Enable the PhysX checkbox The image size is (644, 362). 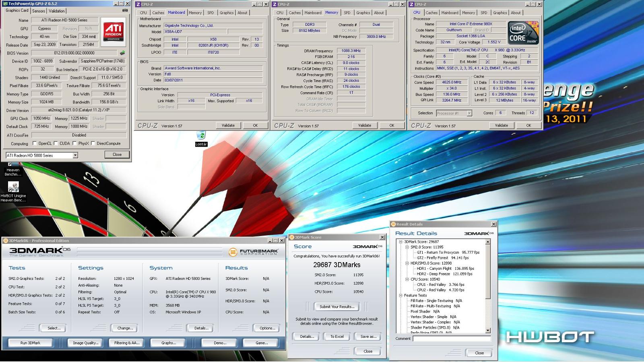pos(74,143)
